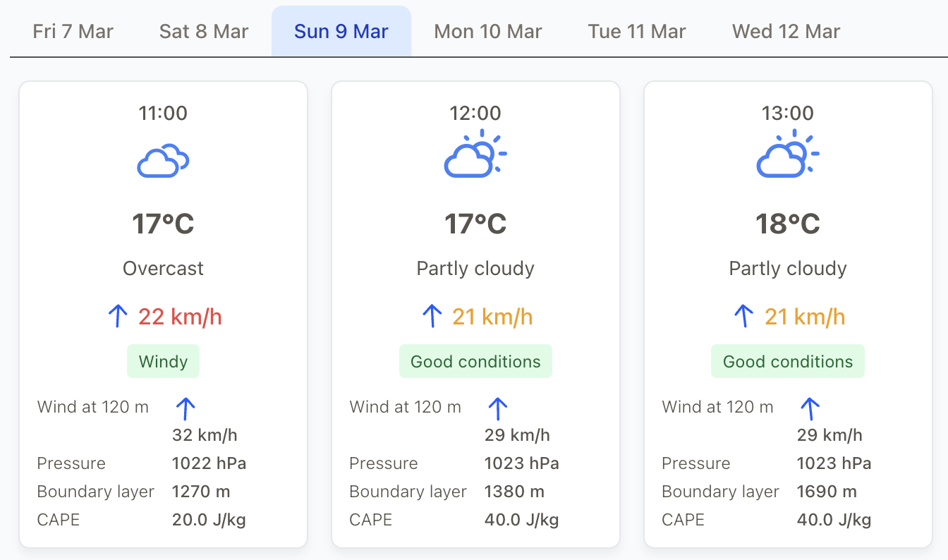Click the overcast cloud icon at 11:00
This screenshot has width=948, height=560.
[163, 161]
